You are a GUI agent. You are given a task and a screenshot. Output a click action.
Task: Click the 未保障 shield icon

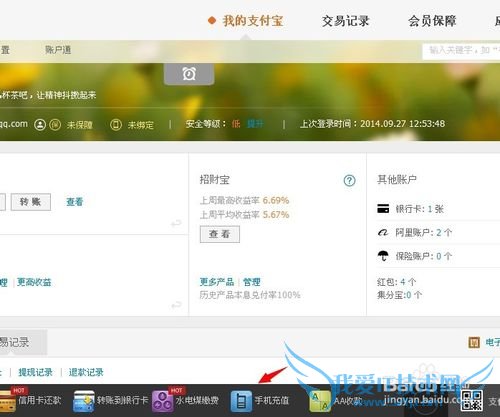[x=55, y=125]
